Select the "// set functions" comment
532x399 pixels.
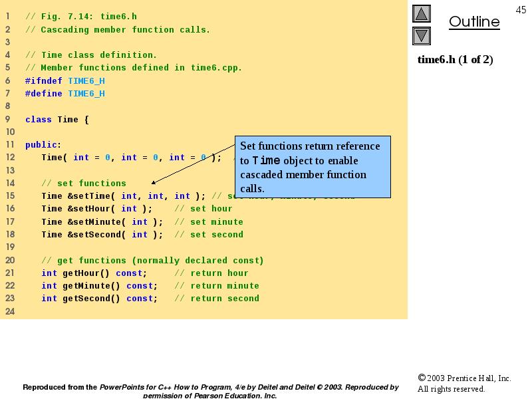83,184
